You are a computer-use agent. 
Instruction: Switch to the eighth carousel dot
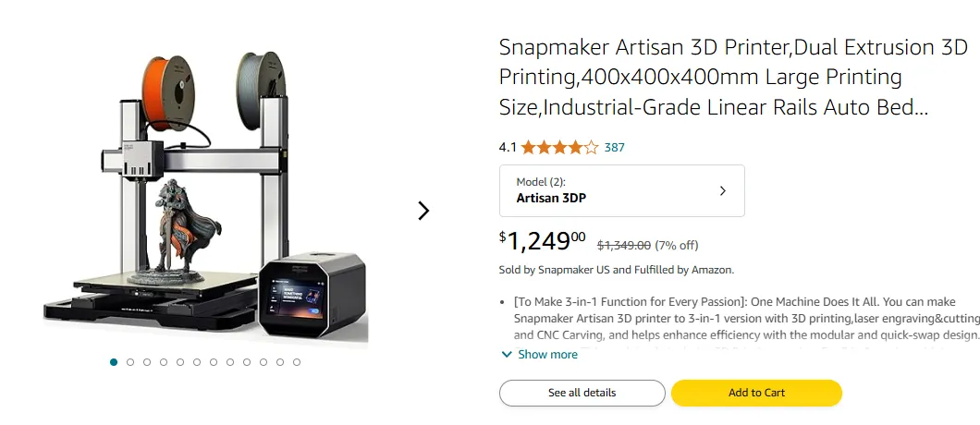[230, 362]
